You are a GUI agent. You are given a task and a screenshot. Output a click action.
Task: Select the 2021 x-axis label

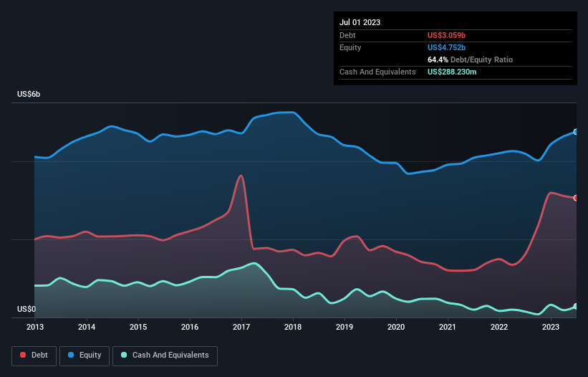point(448,327)
